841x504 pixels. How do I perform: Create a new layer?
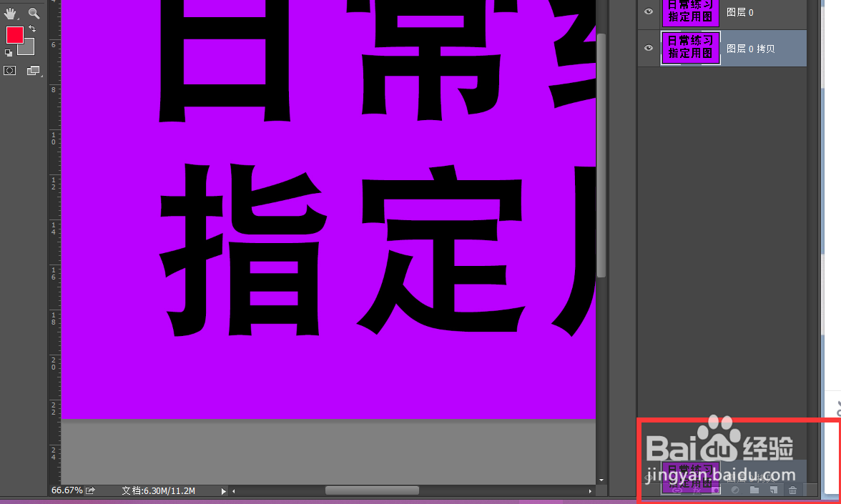[774, 490]
